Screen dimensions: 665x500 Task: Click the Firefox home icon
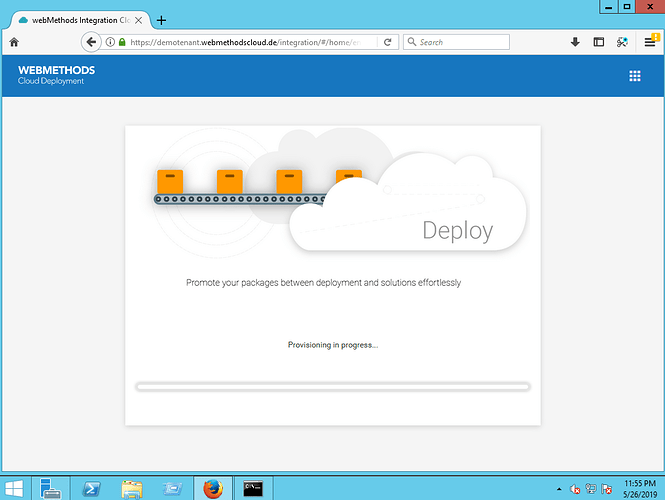pyautogui.click(x=14, y=42)
